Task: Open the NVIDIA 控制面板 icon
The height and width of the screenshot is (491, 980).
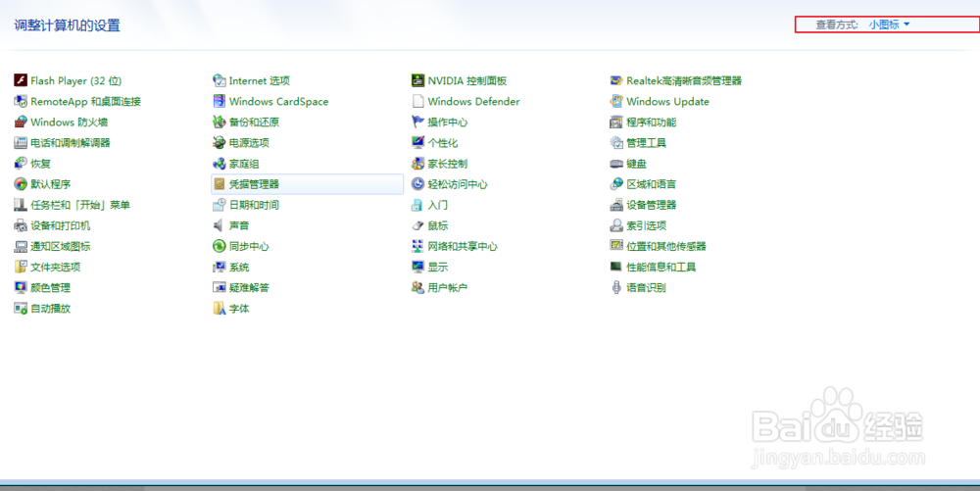Action: tap(418, 80)
